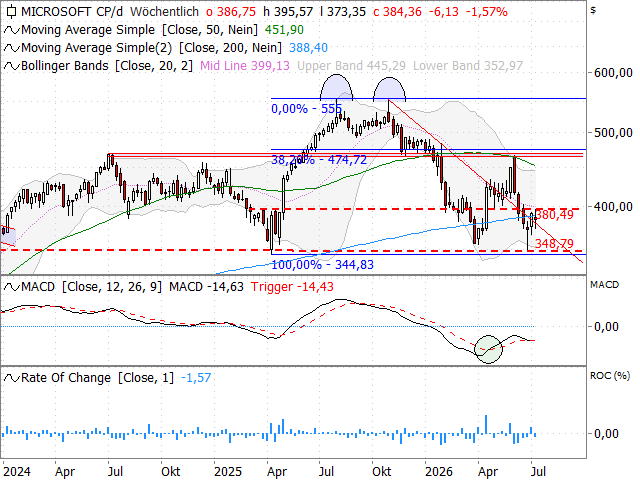640x480 pixels.
Task: Select the MICROSOFT CP/d symbol title
Action: (x=72, y=11)
